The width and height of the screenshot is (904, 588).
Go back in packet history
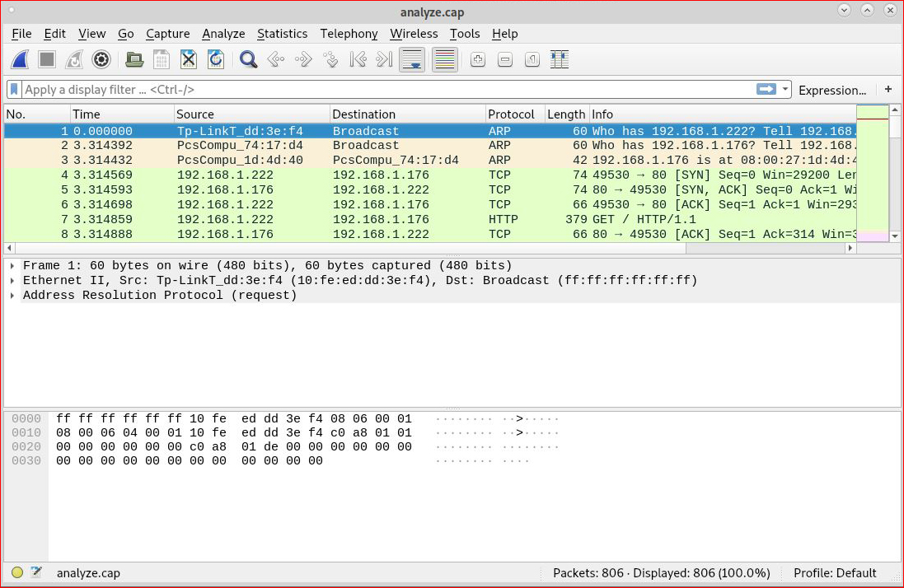pos(276,59)
